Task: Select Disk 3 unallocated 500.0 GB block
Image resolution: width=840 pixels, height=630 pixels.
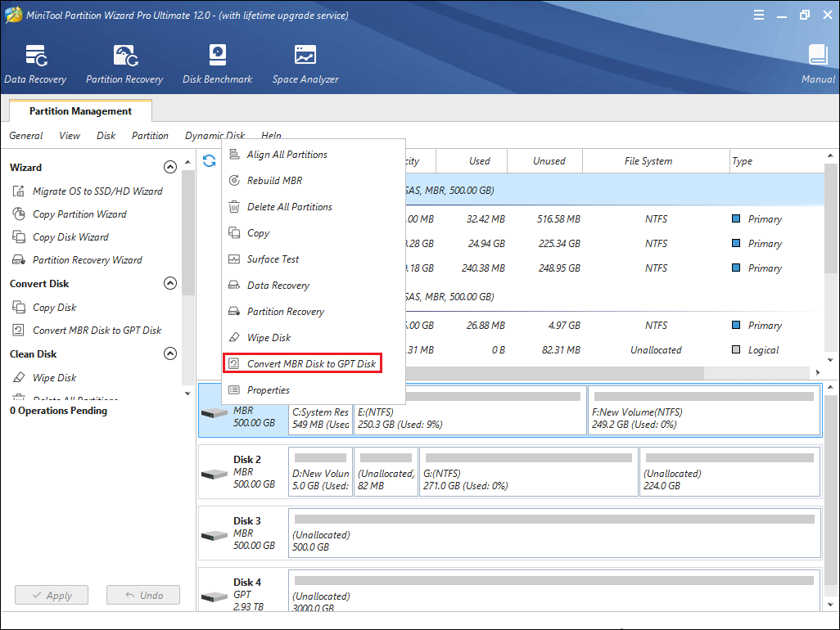Action: pos(554,533)
